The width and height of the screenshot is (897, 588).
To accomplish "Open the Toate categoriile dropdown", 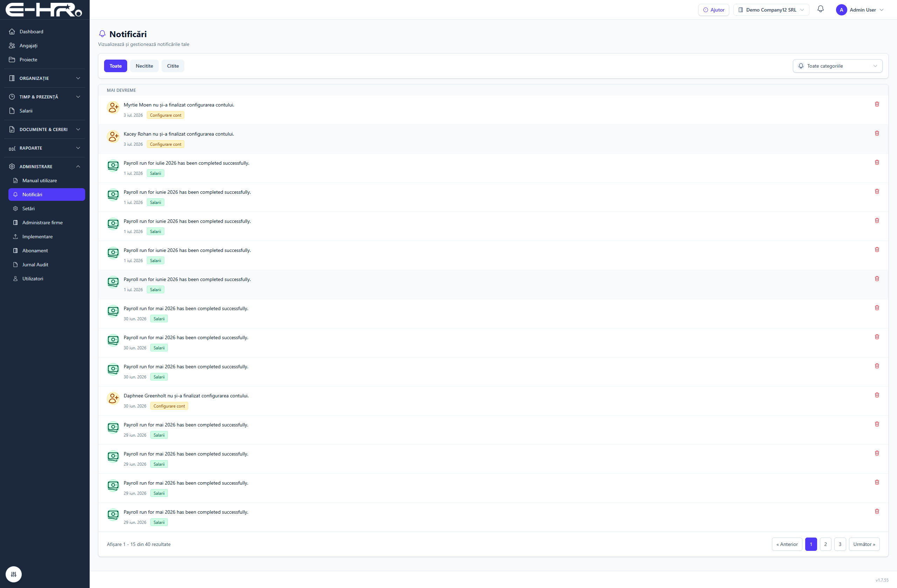I will click(837, 66).
